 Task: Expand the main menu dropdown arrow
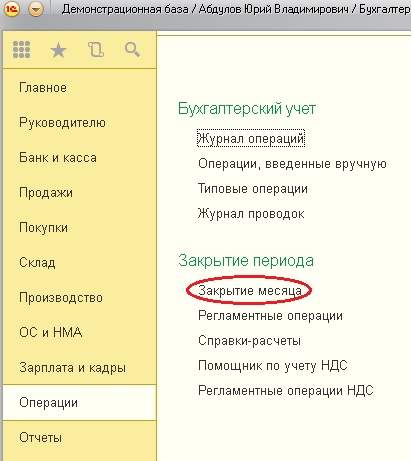[x=36, y=9]
